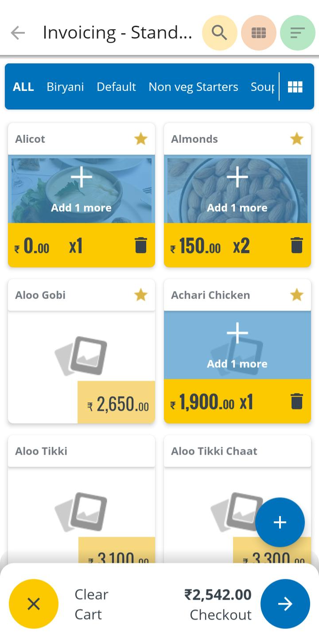This screenshot has height=644, width=319.
Task: Select the Default category tab
Action: pos(116,87)
